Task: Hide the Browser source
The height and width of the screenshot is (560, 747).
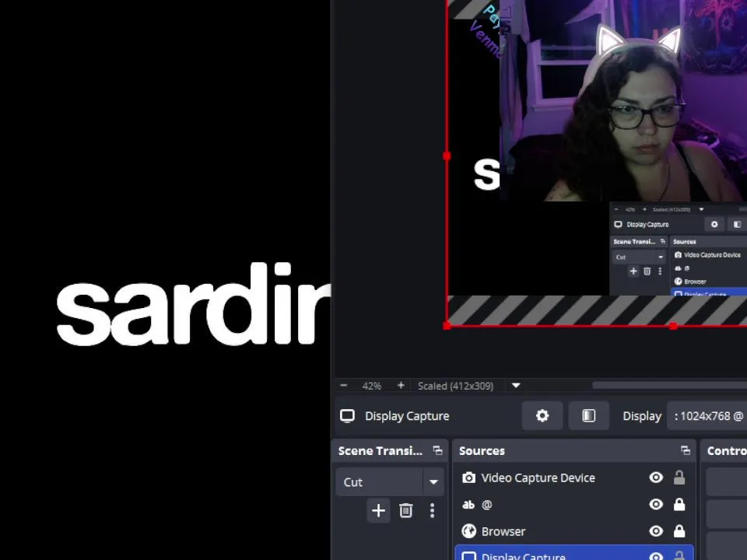Action: [x=656, y=530]
